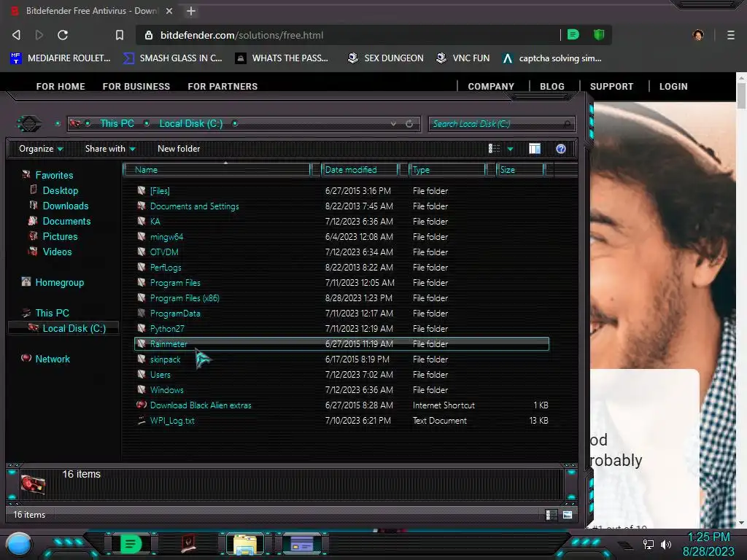This screenshot has height=560, width=747.
Task: Select the Program Files (x86) folder
Action: (185, 298)
